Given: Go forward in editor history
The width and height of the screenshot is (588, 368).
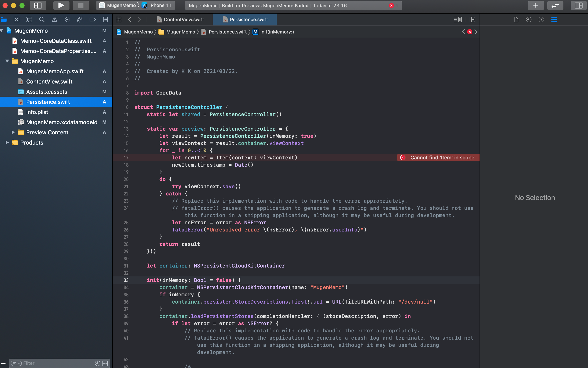Looking at the screenshot, I should tap(139, 20).
